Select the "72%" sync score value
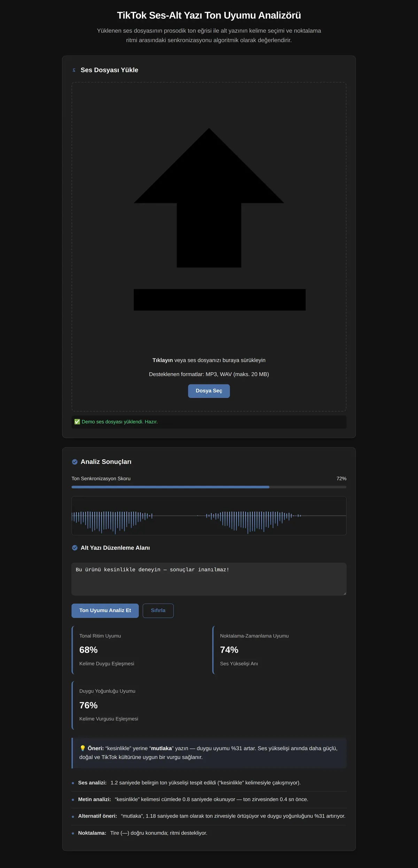The width and height of the screenshot is (418, 868). pyautogui.click(x=341, y=479)
